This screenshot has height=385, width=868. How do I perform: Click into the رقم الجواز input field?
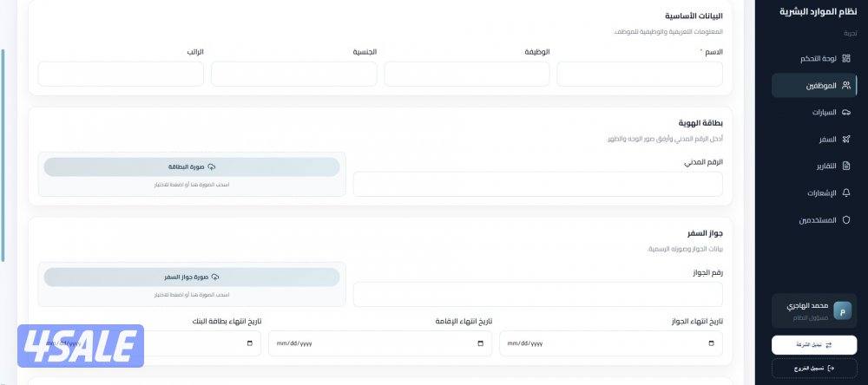537,294
